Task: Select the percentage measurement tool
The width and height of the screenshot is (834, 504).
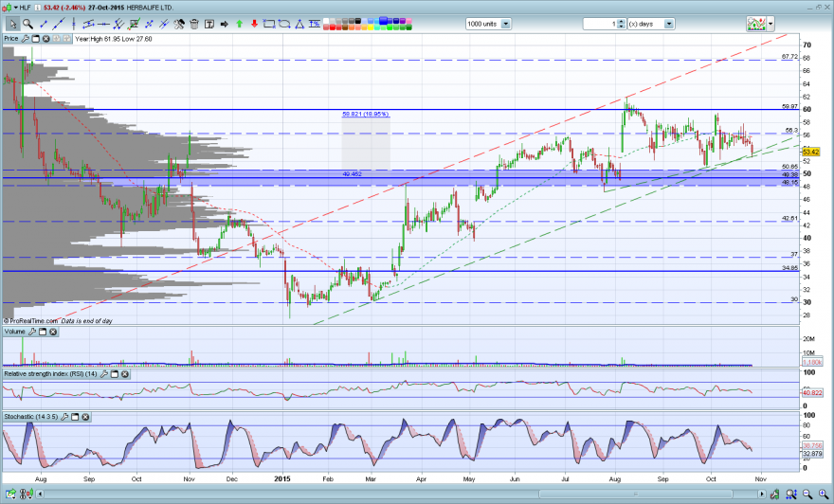Action: [315, 24]
